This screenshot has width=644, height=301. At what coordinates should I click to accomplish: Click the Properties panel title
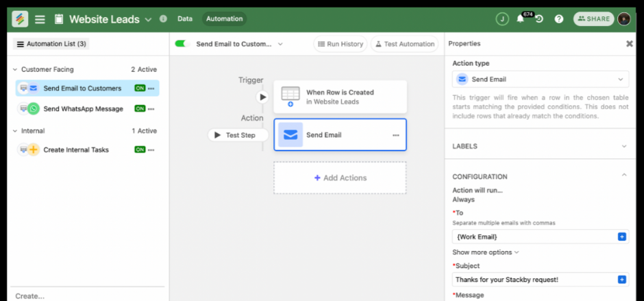click(x=464, y=44)
